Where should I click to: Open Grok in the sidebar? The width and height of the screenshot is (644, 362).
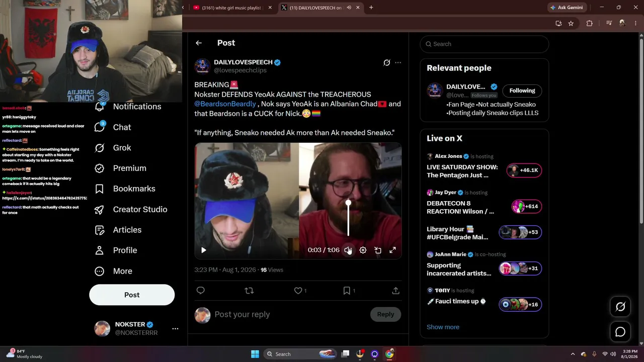(x=113, y=148)
